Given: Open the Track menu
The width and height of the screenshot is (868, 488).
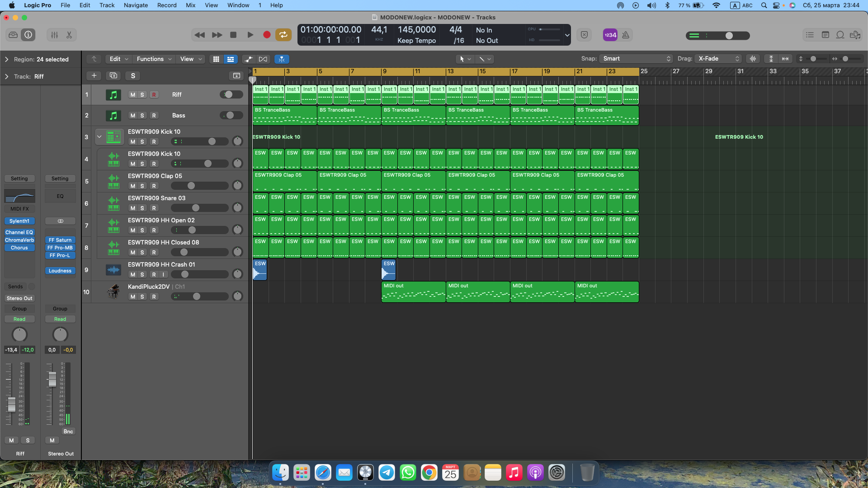Looking at the screenshot, I should click(107, 5).
